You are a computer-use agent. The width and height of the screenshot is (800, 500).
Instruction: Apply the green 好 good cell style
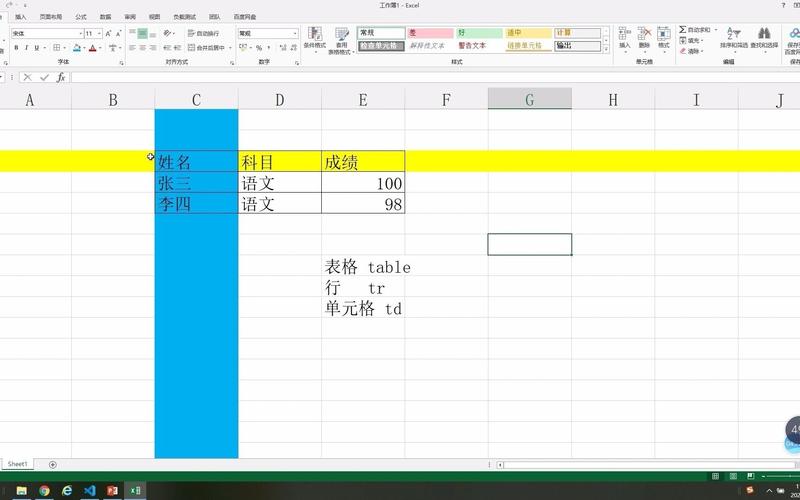479,33
